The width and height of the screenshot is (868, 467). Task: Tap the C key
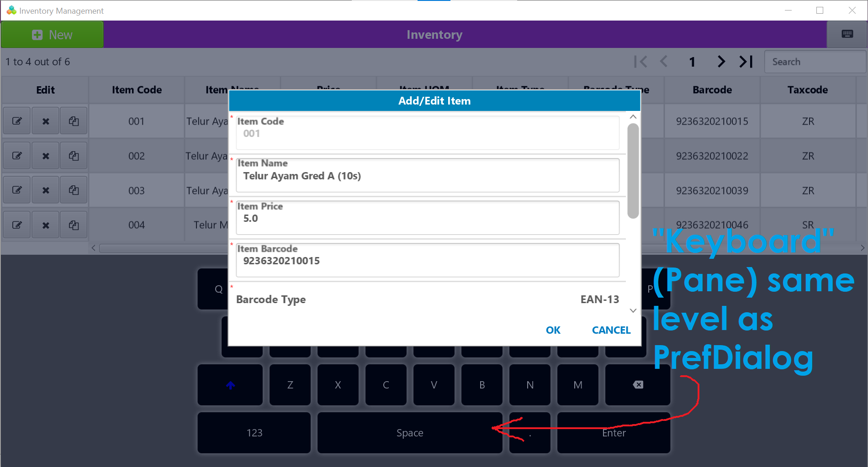coord(386,385)
